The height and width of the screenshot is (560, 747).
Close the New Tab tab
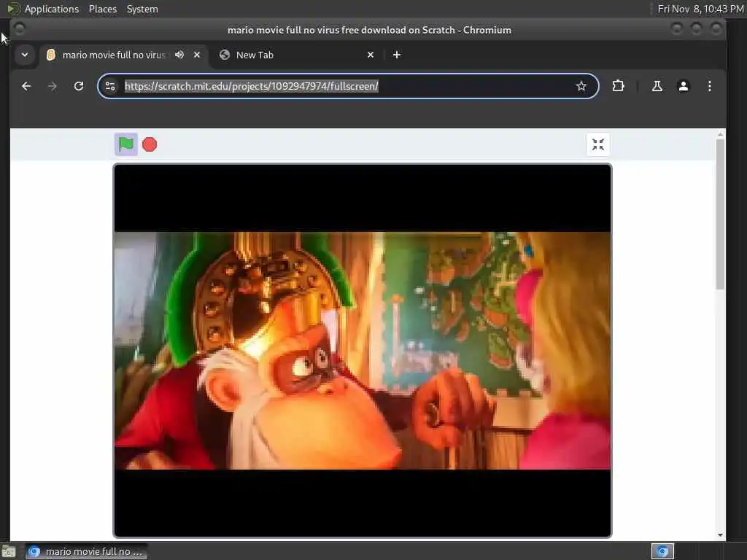[371, 55]
